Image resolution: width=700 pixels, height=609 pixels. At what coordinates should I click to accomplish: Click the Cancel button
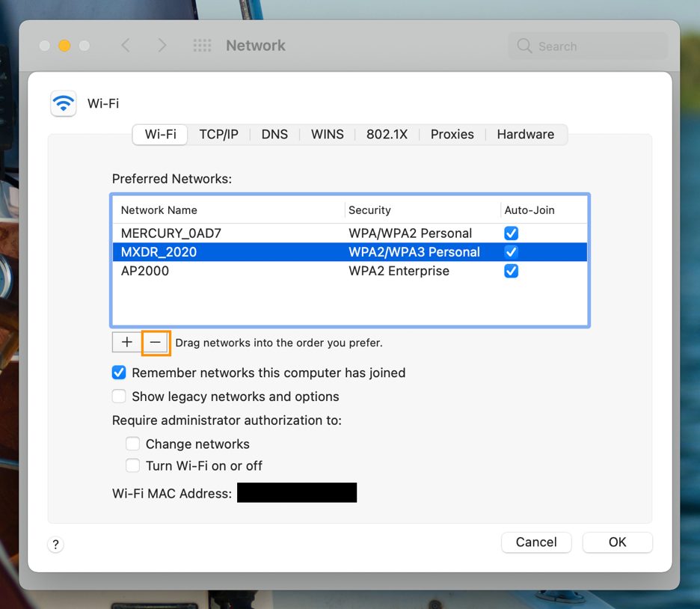536,542
